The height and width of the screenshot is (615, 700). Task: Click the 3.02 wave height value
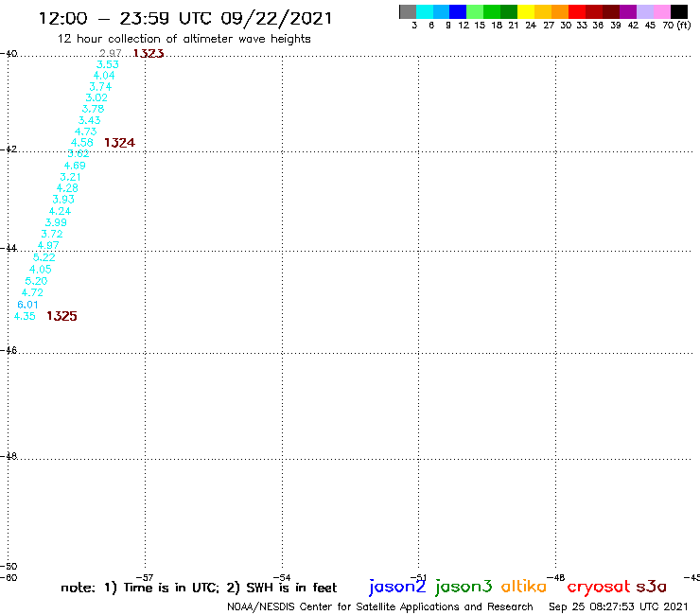[96, 97]
